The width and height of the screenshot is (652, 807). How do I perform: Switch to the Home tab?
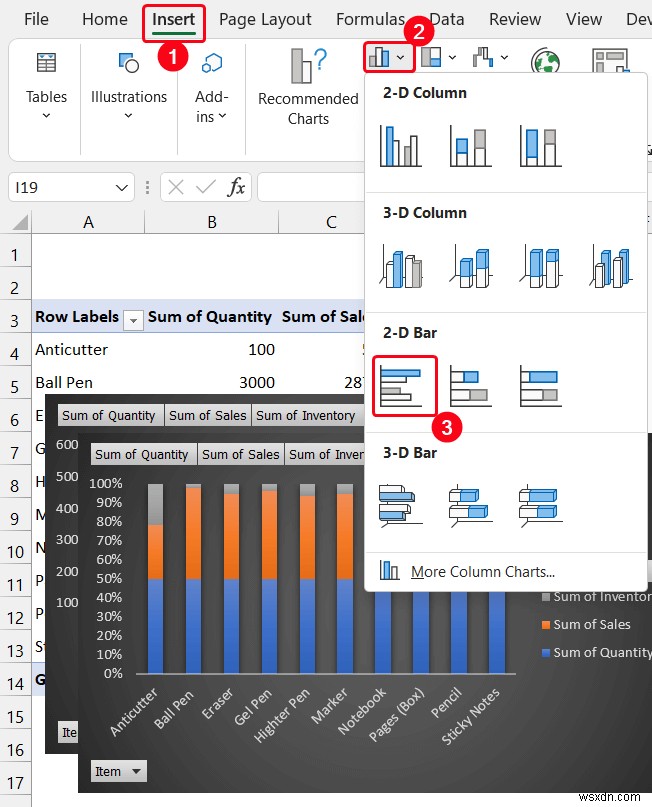coord(105,20)
